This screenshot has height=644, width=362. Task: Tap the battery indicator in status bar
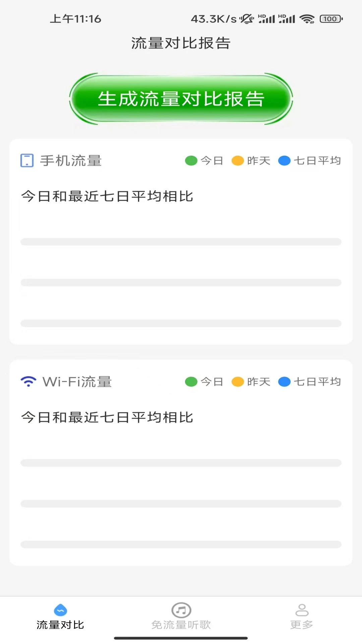pyautogui.click(x=331, y=19)
